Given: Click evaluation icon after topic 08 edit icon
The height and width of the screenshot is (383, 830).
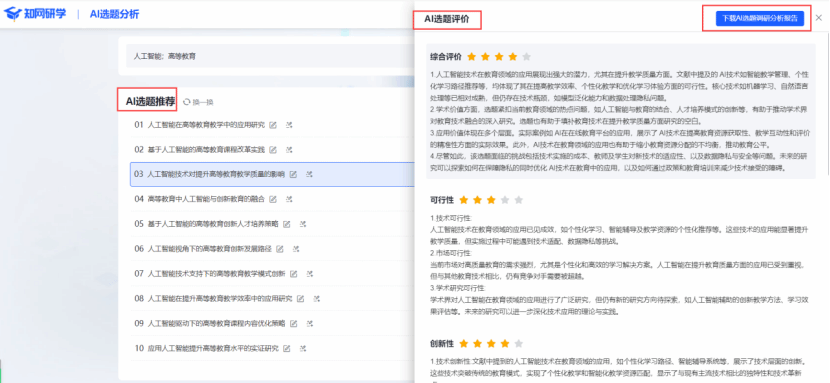Looking at the screenshot, I should (x=317, y=299).
